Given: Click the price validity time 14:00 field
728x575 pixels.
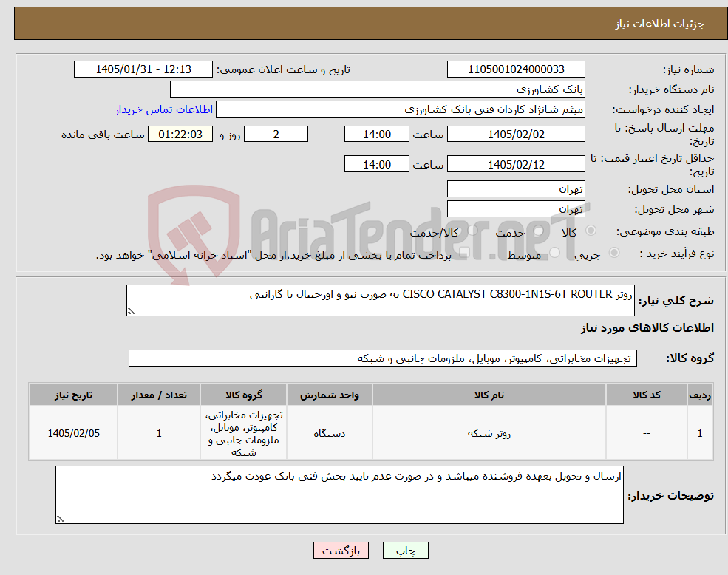Looking at the screenshot, I should [376, 164].
